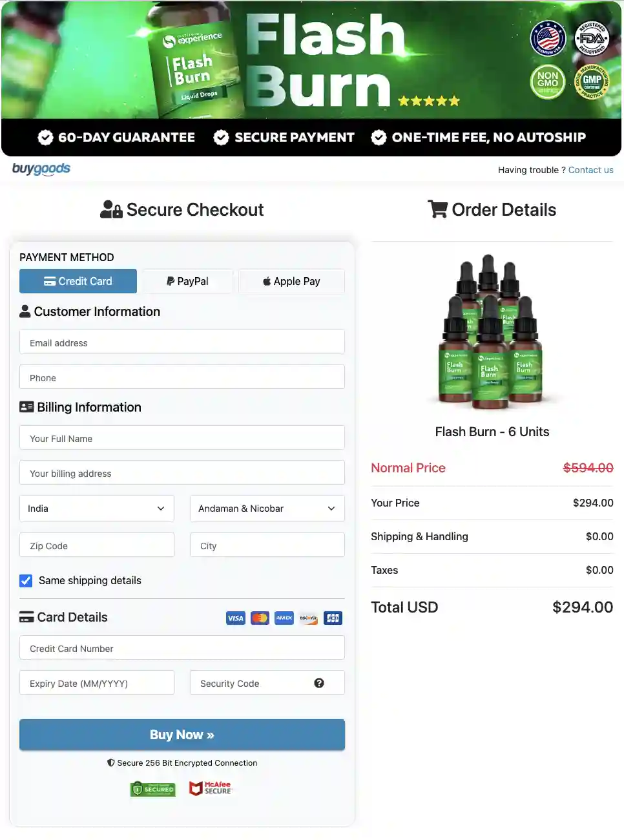Click the Visa card icon
Viewport: 624px width, 840px height.
click(235, 618)
